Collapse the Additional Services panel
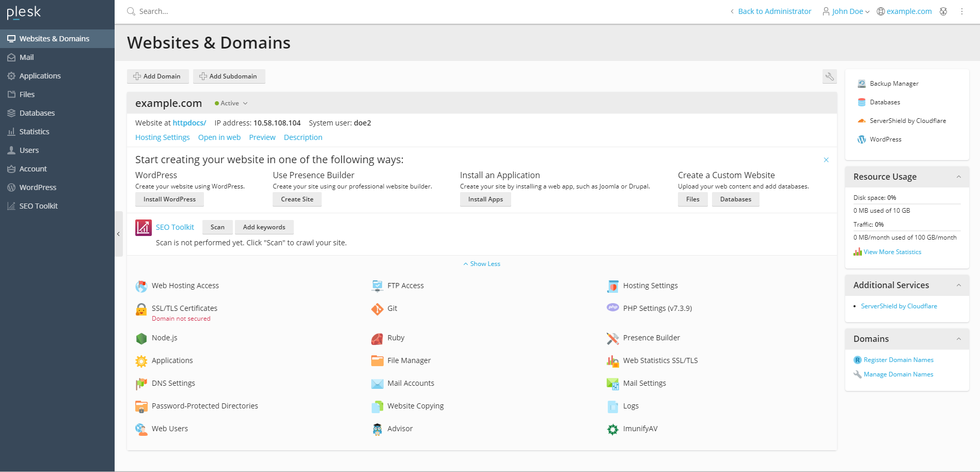Image resolution: width=980 pixels, height=472 pixels. pos(958,285)
